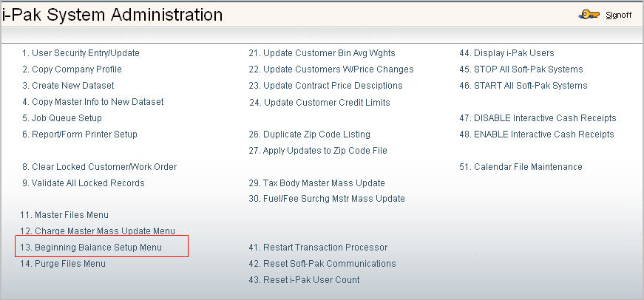The image size is (644, 300).
Task: Click the key icon beside Signoff
Action: pyautogui.click(x=589, y=16)
